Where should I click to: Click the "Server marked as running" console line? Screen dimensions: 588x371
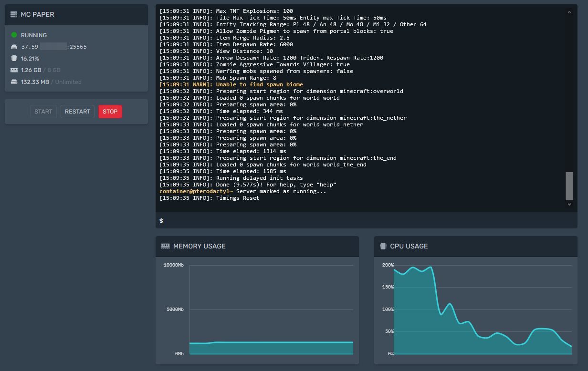pos(243,191)
